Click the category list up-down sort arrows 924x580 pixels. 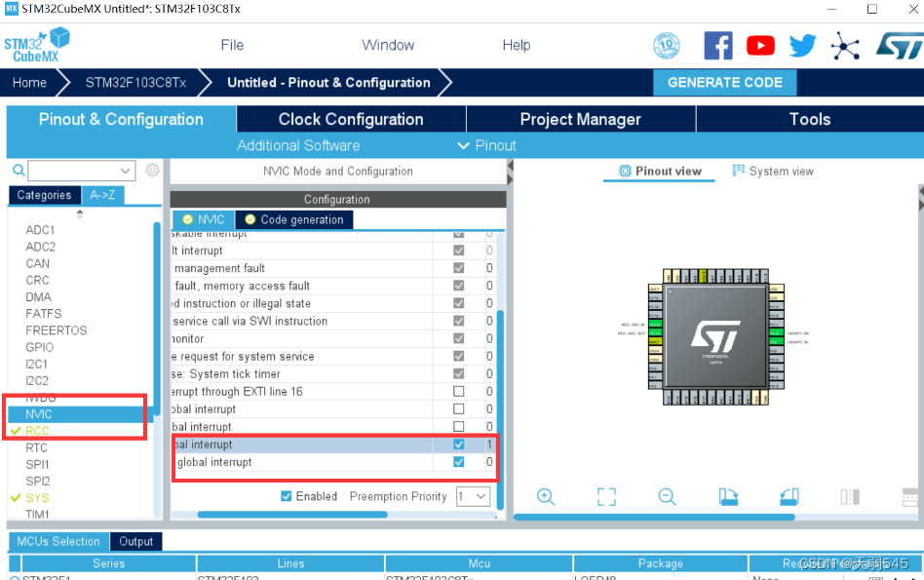[80, 213]
